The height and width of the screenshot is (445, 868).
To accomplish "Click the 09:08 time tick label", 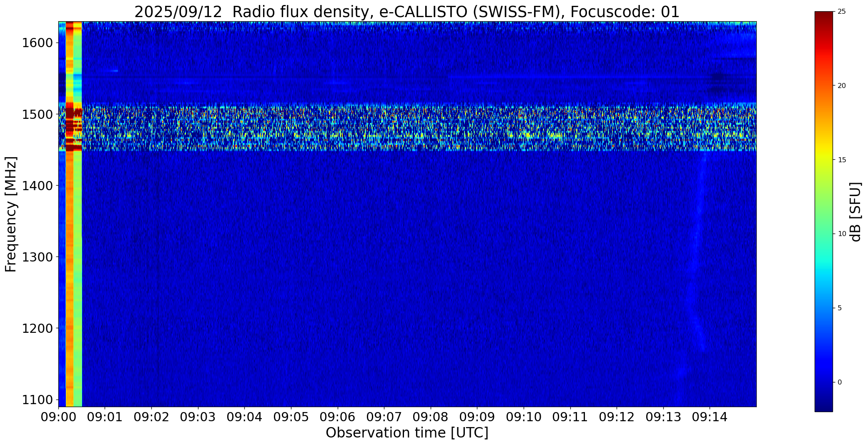I will click(x=431, y=417).
